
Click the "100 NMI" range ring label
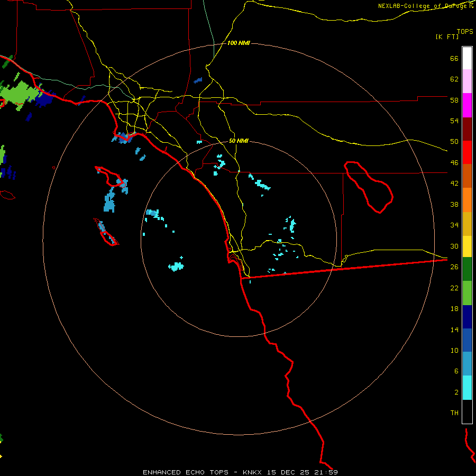point(239,43)
